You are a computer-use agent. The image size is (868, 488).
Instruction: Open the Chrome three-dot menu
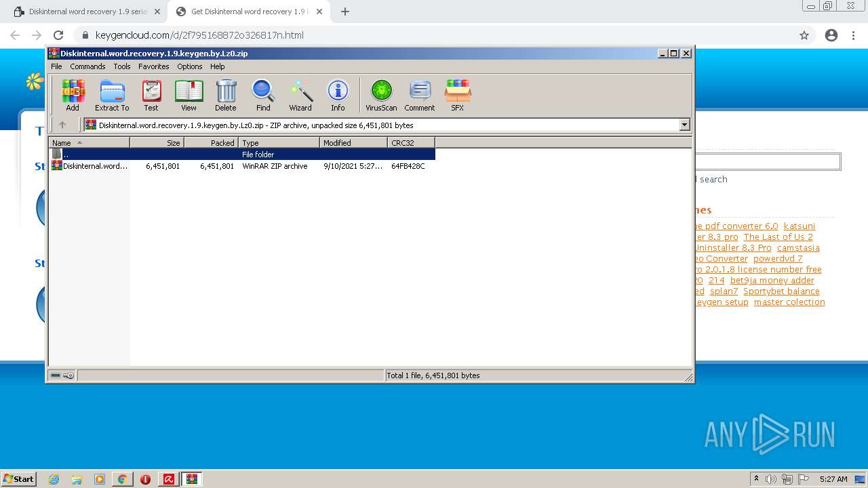(x=853, y=35)
